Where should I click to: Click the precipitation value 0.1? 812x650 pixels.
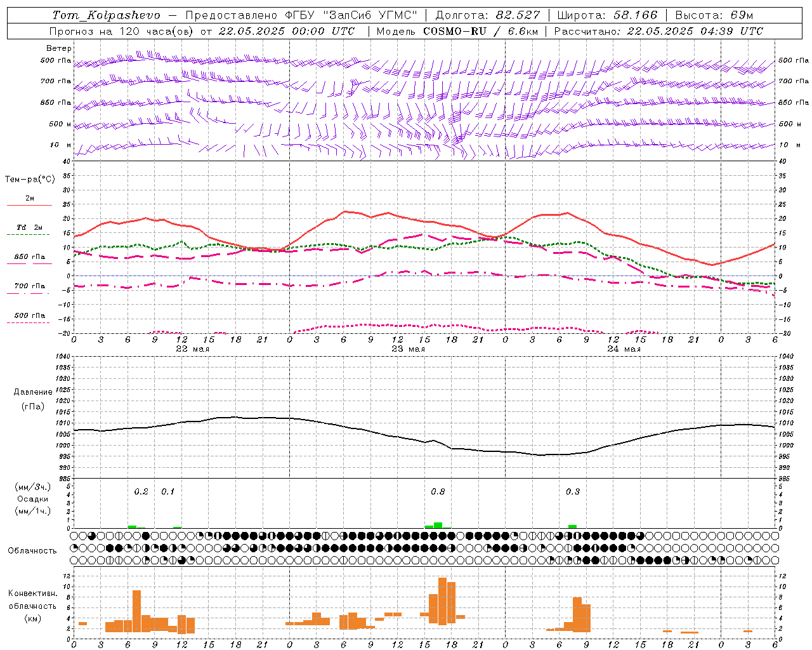pos(167,491)
